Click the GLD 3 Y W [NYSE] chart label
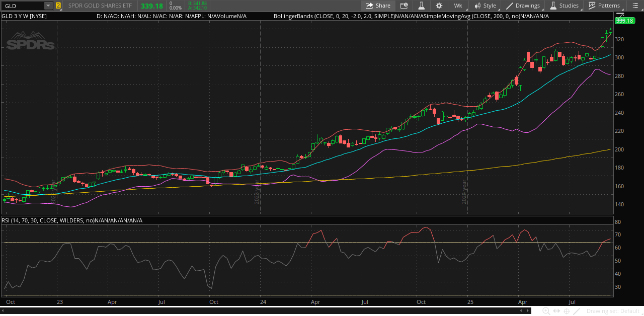 pyautogui.click(x=24, y=16)
